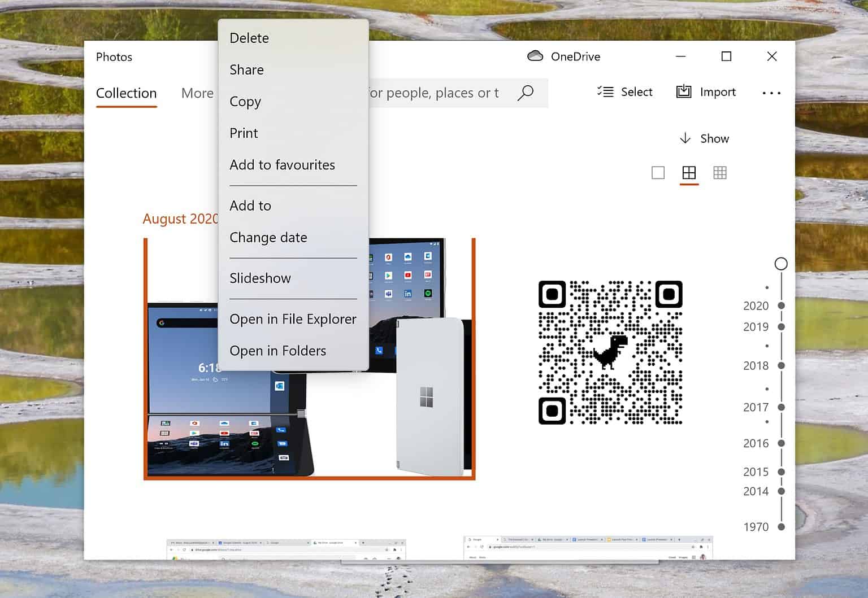Click Add to favourites
Image resolution: width=868 pixels, height=598 pixels.
[283, 165]
